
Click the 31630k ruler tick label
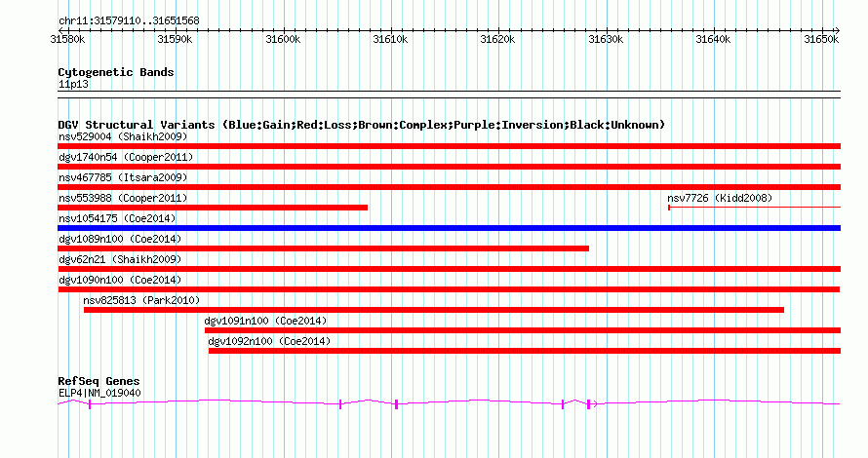606,39
